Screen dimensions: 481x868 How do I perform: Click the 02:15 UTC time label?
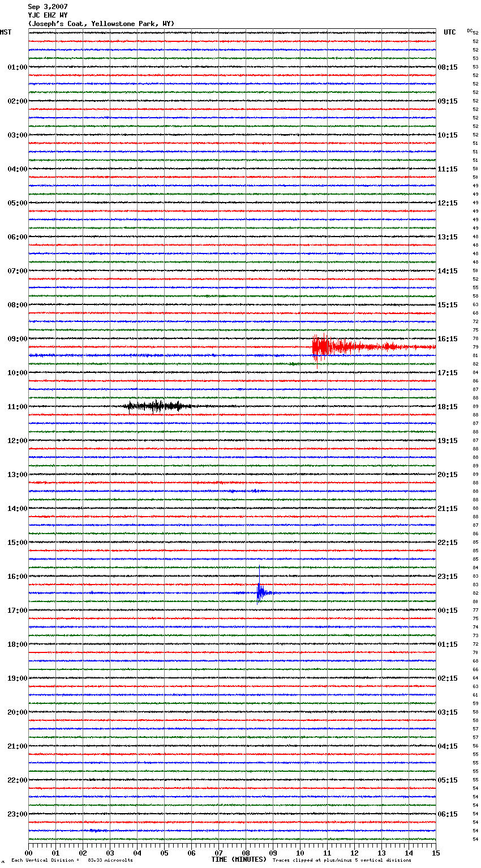pos(448,678)
